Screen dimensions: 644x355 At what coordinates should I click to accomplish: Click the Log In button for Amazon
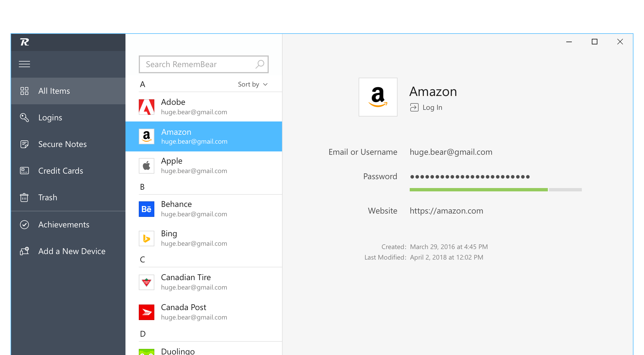tap(426, 107)
